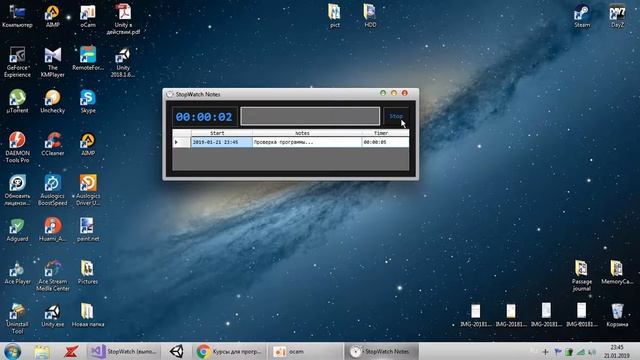The width and height of the screenshot is (640, 360).
Task: Open the 'Passage journal' folder
Action: point(582,276)
